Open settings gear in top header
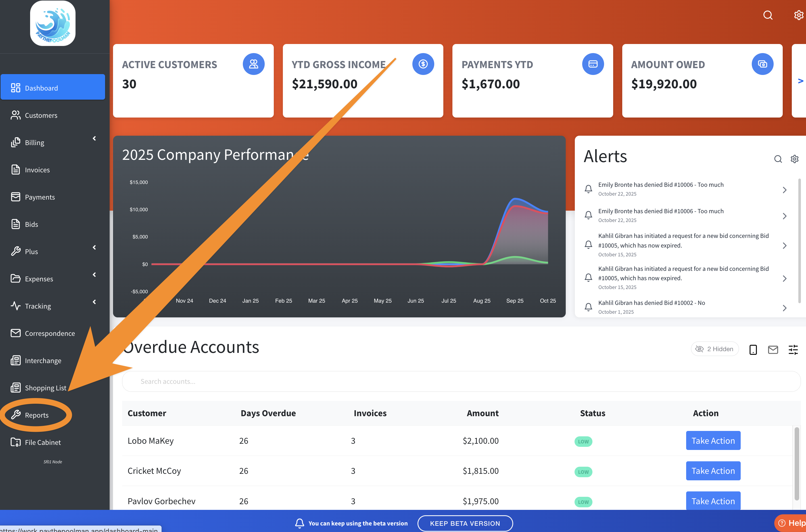Viewport: 806px width, 532px height. coord(799,15)
